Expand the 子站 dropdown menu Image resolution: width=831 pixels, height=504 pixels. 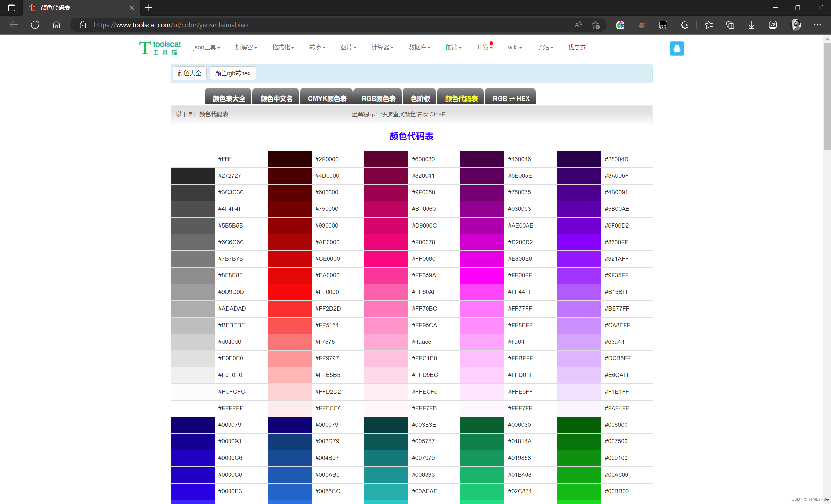[545, 47]
